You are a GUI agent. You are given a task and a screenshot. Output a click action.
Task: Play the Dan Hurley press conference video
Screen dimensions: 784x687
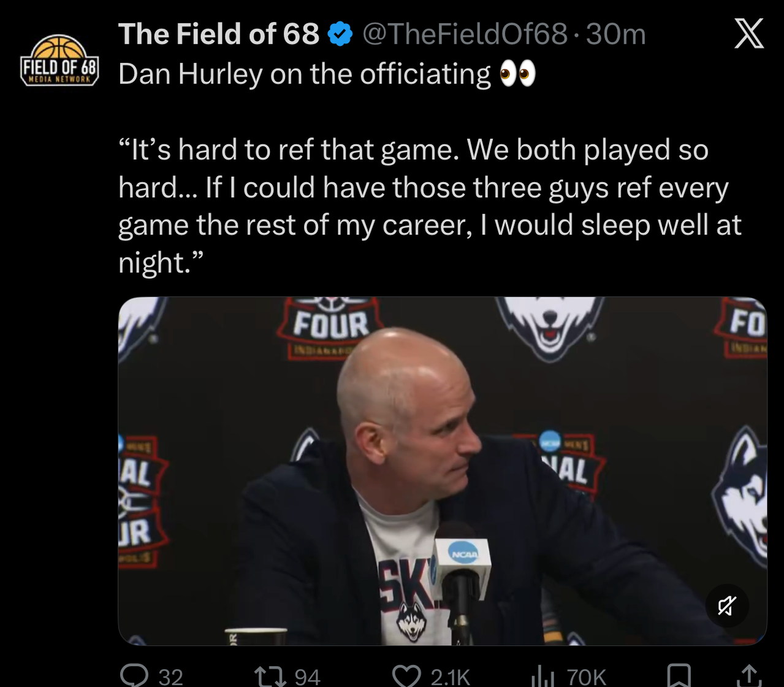442,471
